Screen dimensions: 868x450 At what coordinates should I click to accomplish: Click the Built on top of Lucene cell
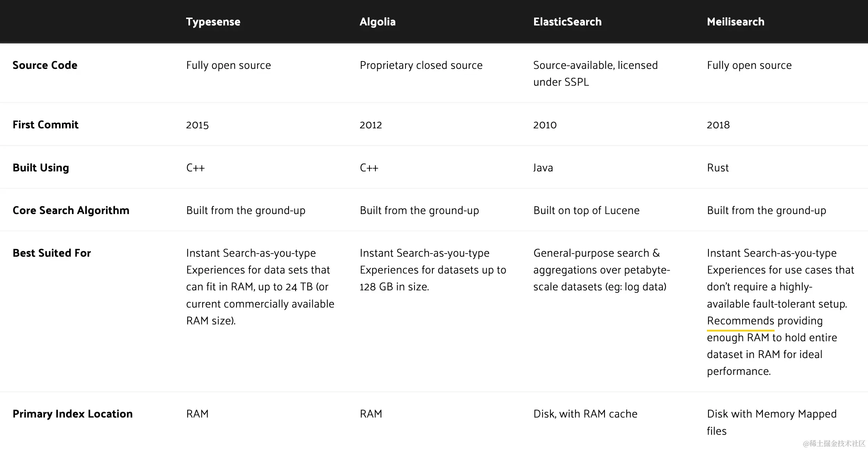point(586,211)
